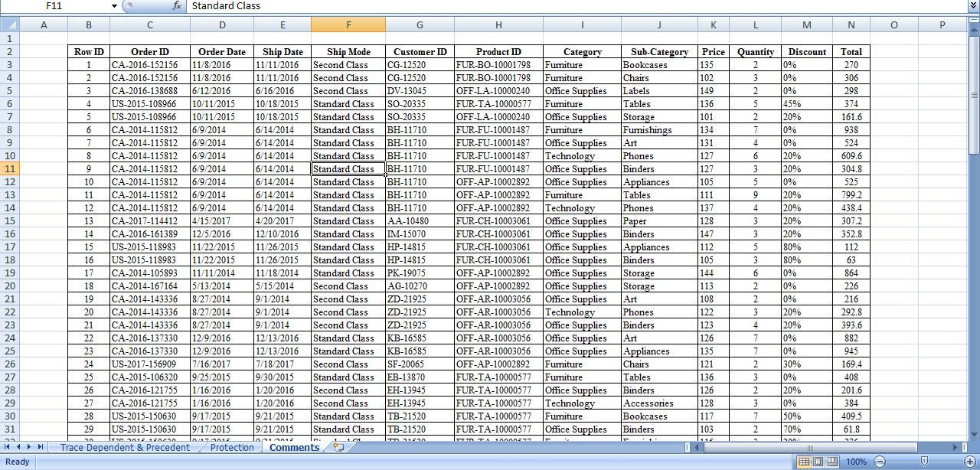Switch to the Protection sheet tab

point(232,447)
